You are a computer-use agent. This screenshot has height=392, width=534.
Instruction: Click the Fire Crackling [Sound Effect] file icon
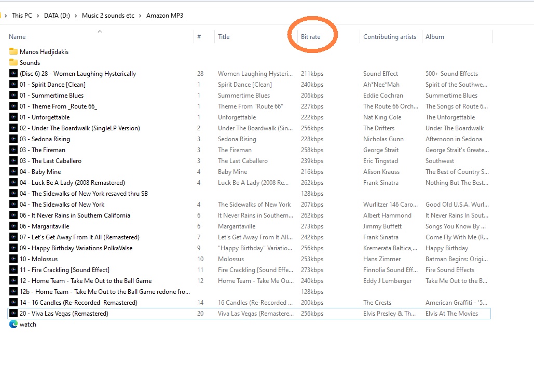(13, 269)
